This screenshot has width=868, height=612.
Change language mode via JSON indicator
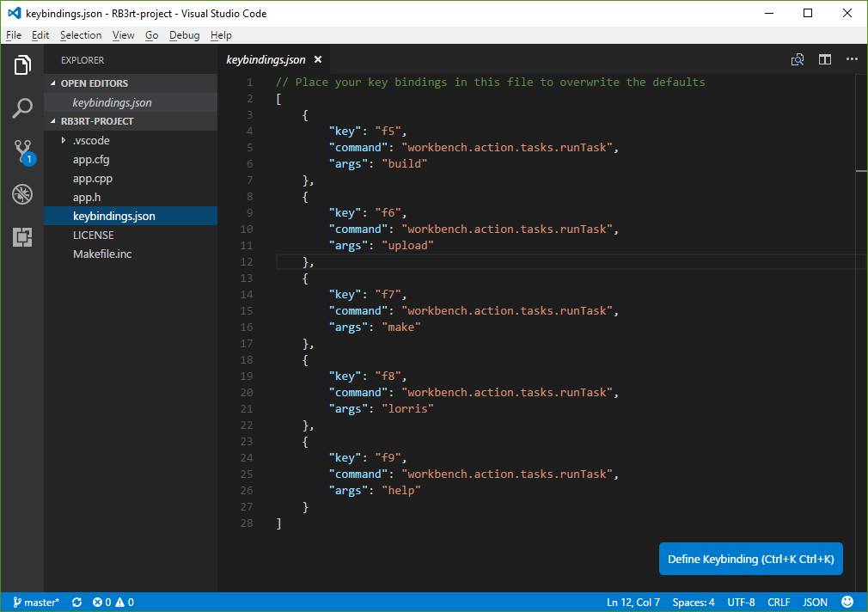(816, 602)
